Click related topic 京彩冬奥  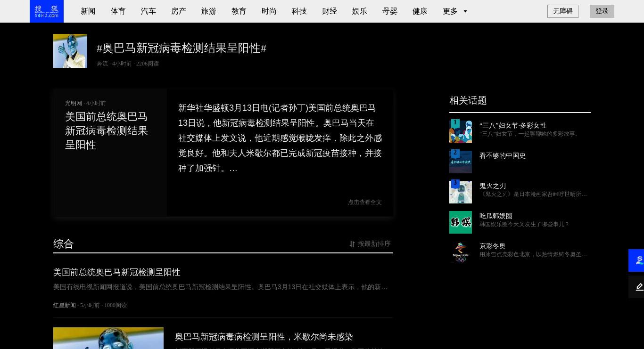coord(493,246)
